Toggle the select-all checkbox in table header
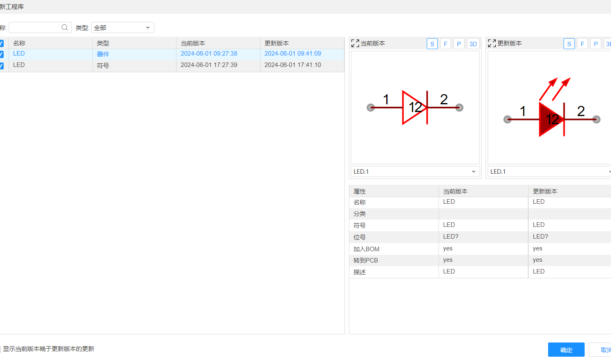 point(2,43)
